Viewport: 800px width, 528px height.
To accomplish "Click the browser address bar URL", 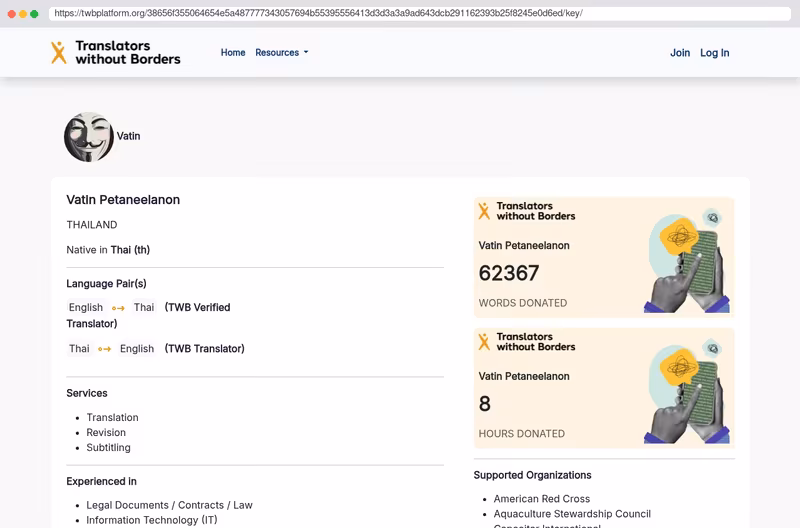I will 318,13.
